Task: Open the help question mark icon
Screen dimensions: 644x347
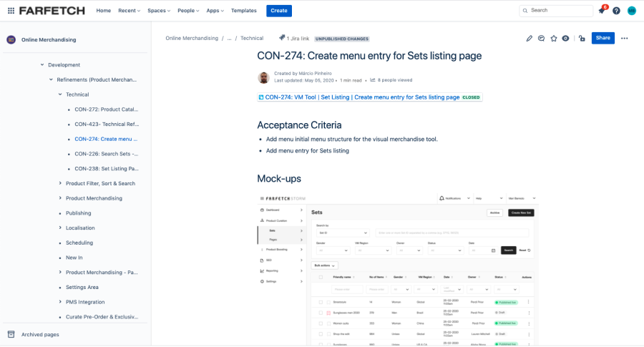Action: click(x=616, y=11)
